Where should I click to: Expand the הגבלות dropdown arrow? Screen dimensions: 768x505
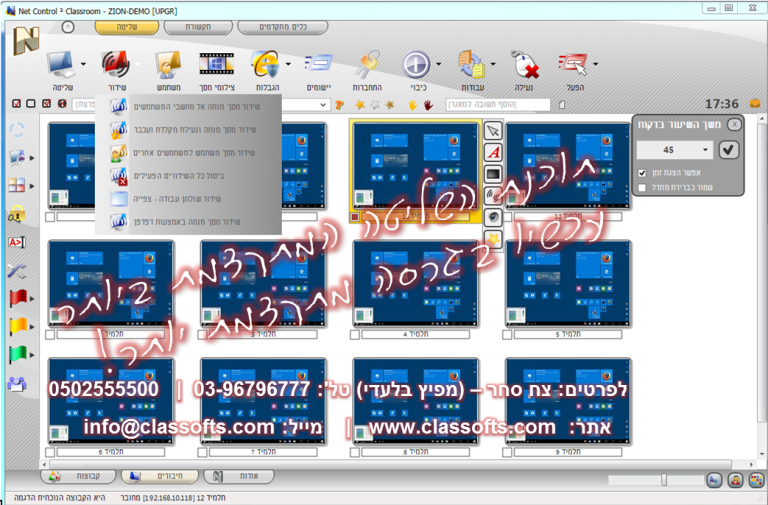[288, 64]
